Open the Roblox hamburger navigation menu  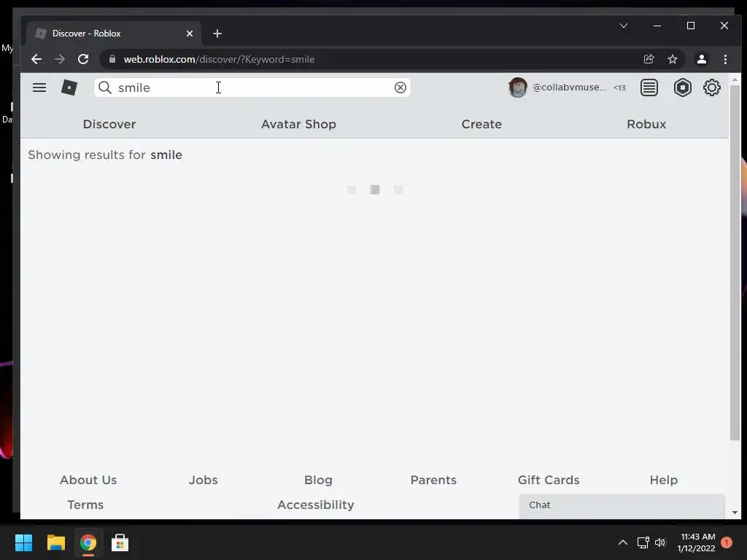[x=39, y=87]
